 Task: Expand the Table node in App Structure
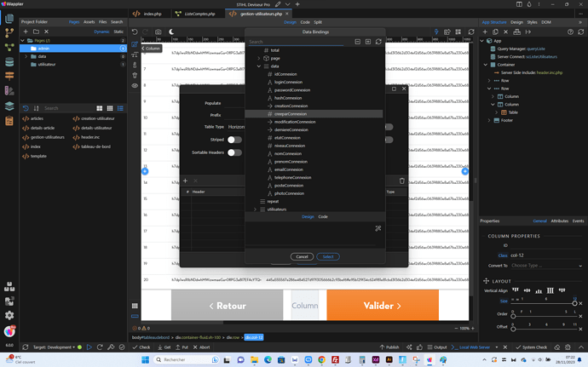click(497, 112)
